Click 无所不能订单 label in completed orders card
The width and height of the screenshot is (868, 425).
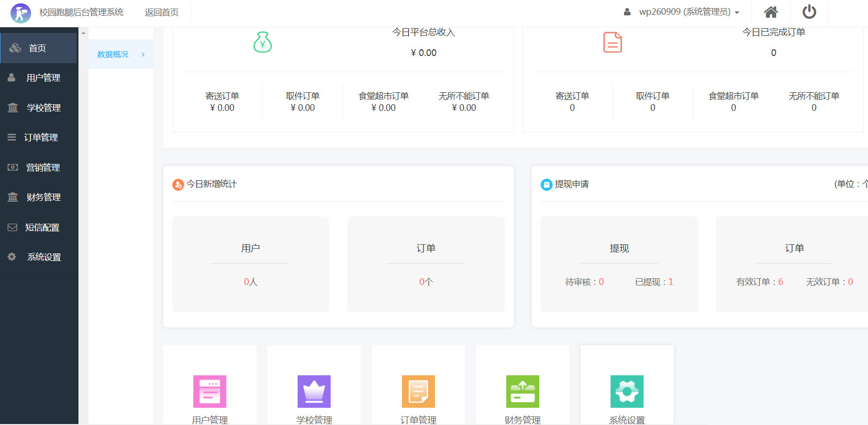(814, 96)
